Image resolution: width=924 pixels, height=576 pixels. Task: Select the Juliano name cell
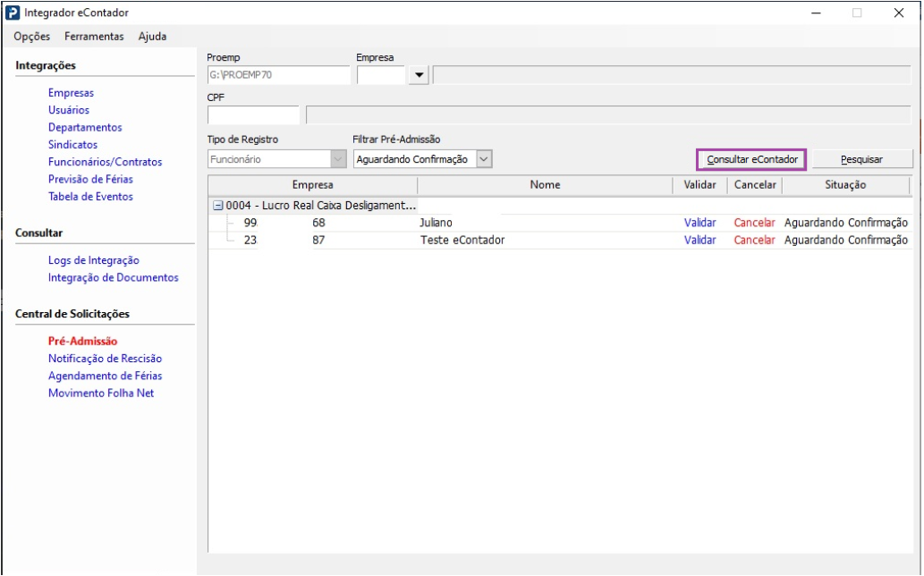[437, 223]
